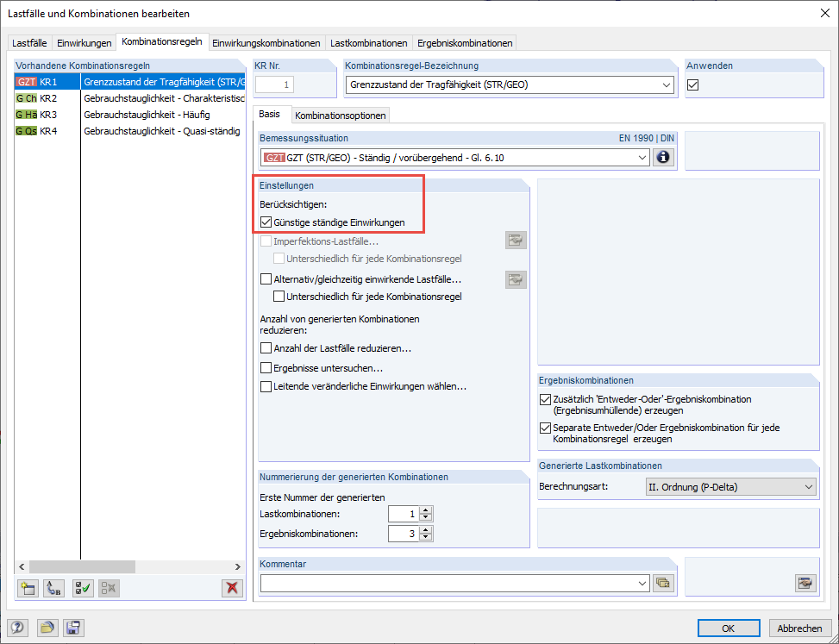Screen dimensions: 839x644
Task: Open the Berechnungsart dropdown
Action: 808,487
